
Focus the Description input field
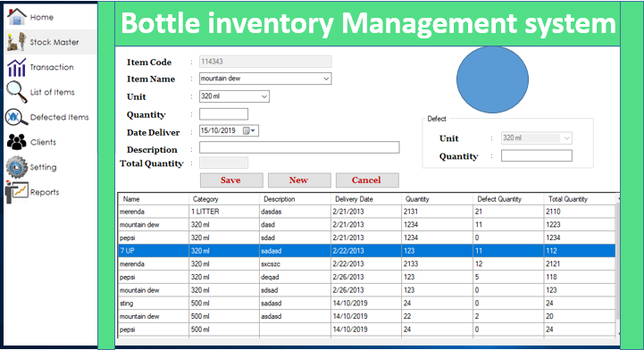299,147
